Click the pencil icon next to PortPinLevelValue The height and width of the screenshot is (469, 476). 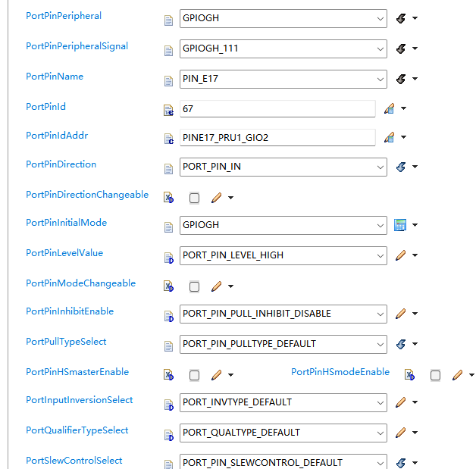[401, 255]
